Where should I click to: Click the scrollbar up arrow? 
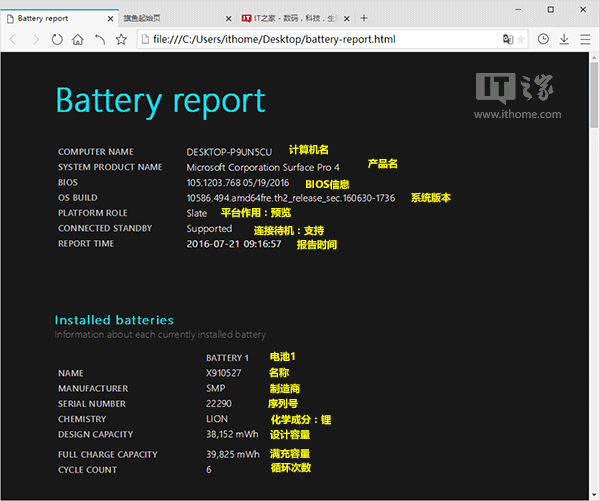(594, 58)
